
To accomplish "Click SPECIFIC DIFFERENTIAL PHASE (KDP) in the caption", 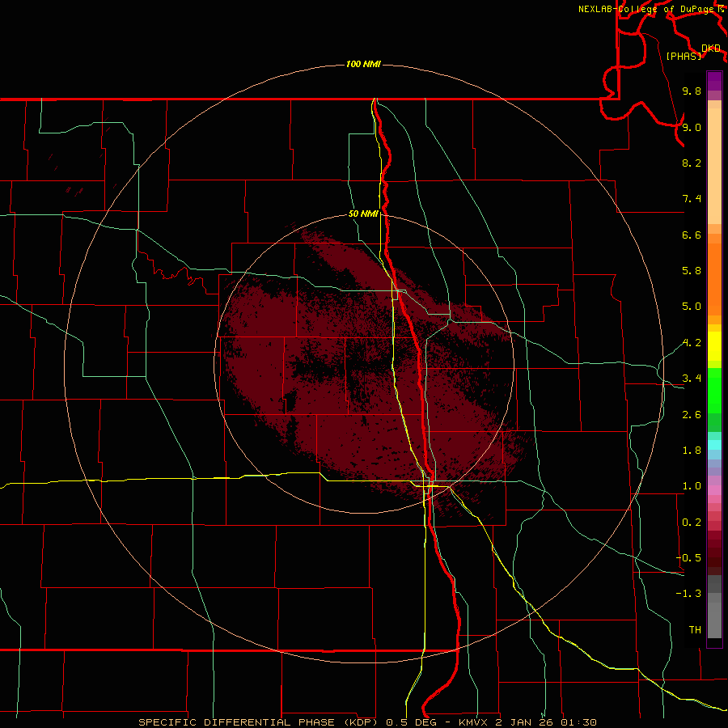I will click(x=260, y=722).
